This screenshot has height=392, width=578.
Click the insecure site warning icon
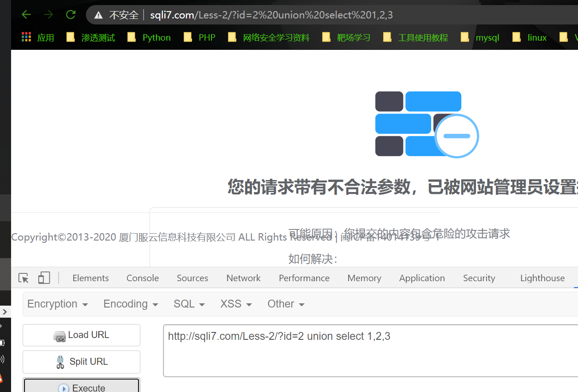[x=98, y=15]
